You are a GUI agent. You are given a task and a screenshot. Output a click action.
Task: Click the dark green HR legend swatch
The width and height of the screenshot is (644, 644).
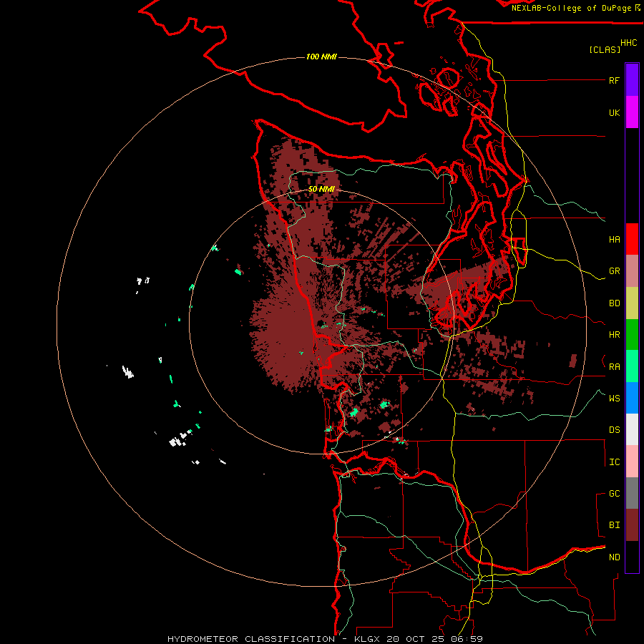point(632,334)
